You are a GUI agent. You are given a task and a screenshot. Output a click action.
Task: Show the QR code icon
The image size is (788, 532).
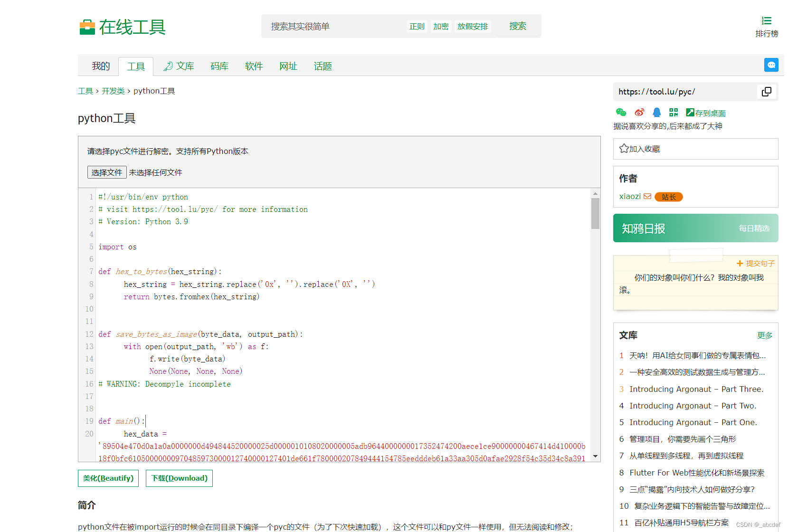click(x=674, y=113)
